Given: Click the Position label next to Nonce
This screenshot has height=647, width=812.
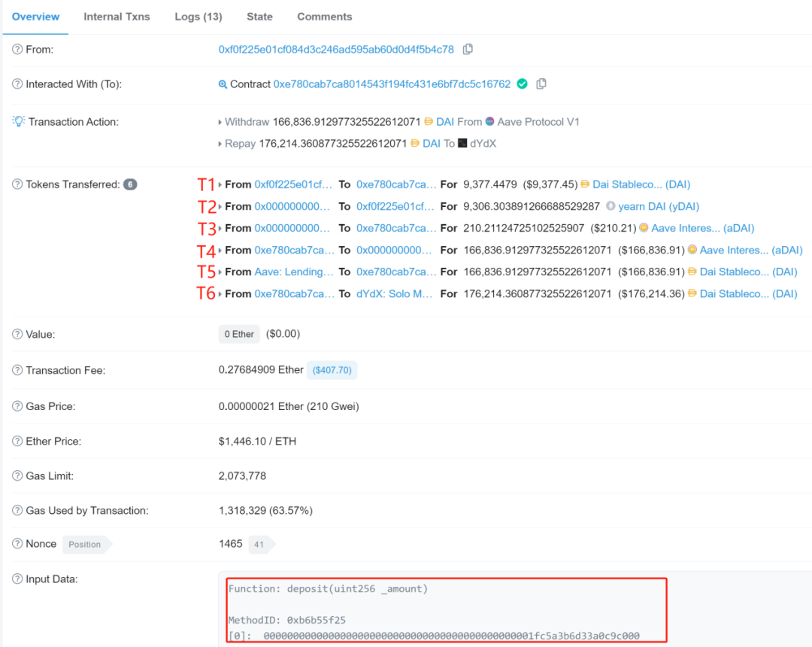Looking at the screenshot, I should coord(85,545).
